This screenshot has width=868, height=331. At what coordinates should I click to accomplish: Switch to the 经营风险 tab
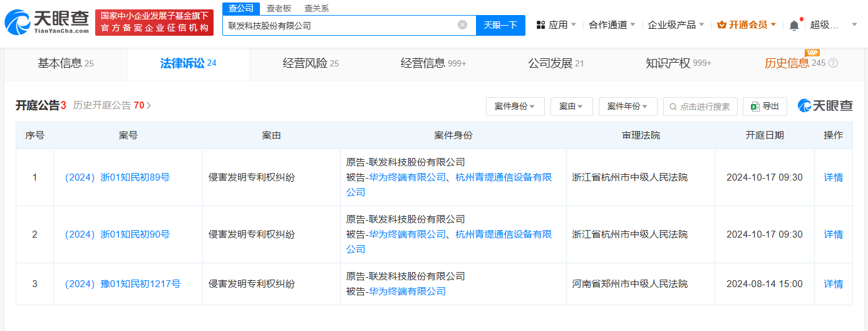coord(311,63)
